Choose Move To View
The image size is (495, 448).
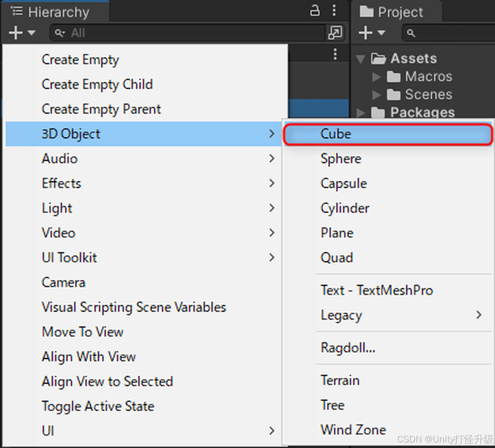(x=144, y=332)
